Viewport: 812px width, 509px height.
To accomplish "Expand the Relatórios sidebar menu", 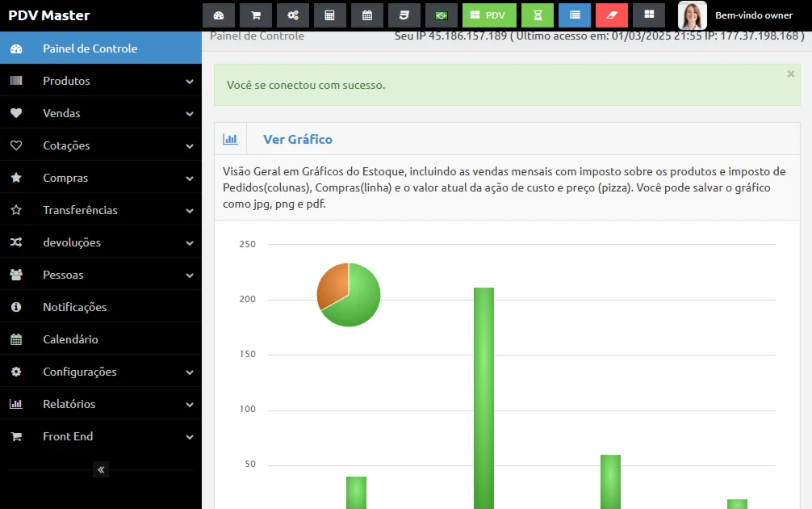I will pos(101,404).
